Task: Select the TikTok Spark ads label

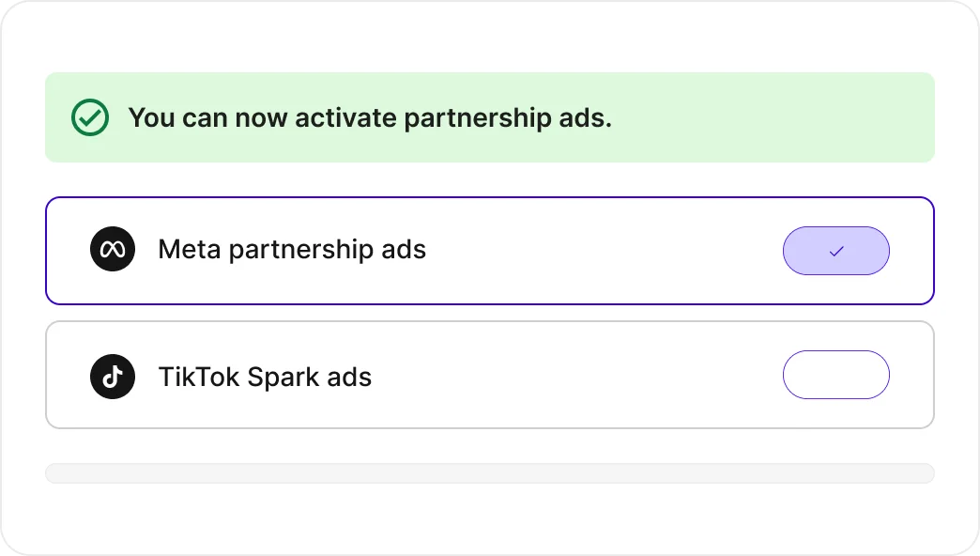Action: point(265,378)
